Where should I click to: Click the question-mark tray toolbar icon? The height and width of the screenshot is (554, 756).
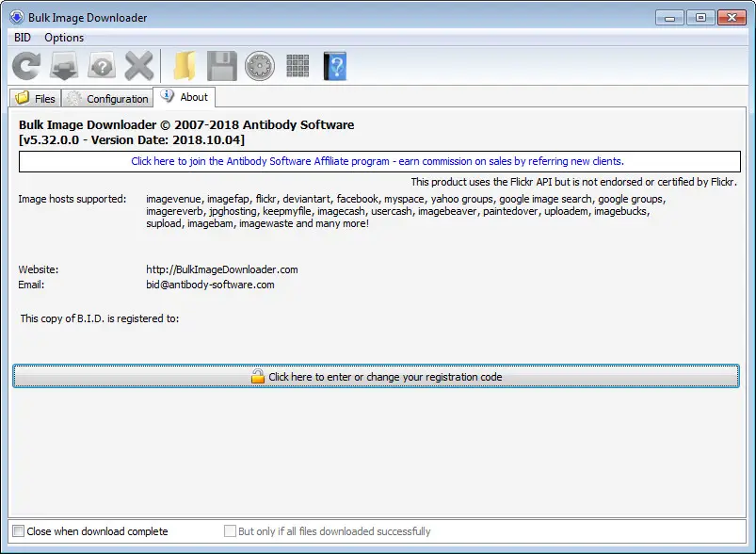click(102, 66)
